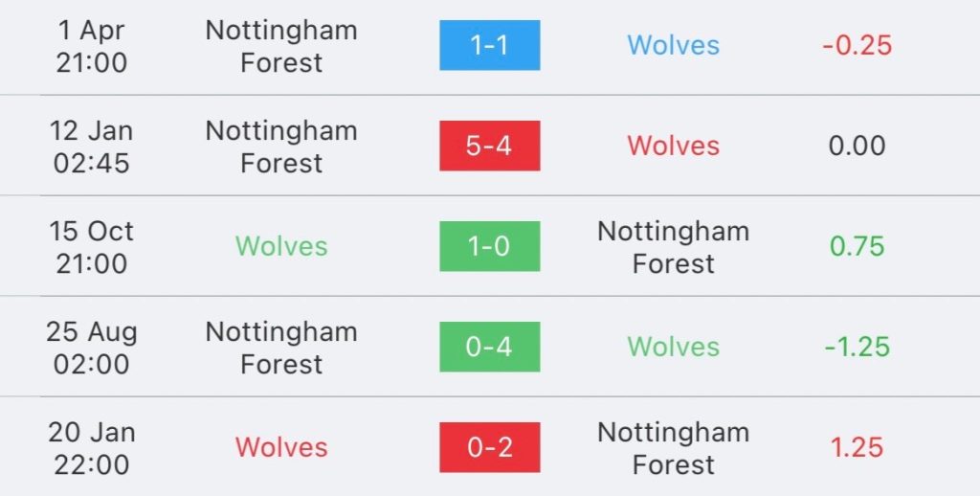This screenshot has width=980, height=496.
Task: Open the 1-1 blue score badge
Action: click(489, 45)
